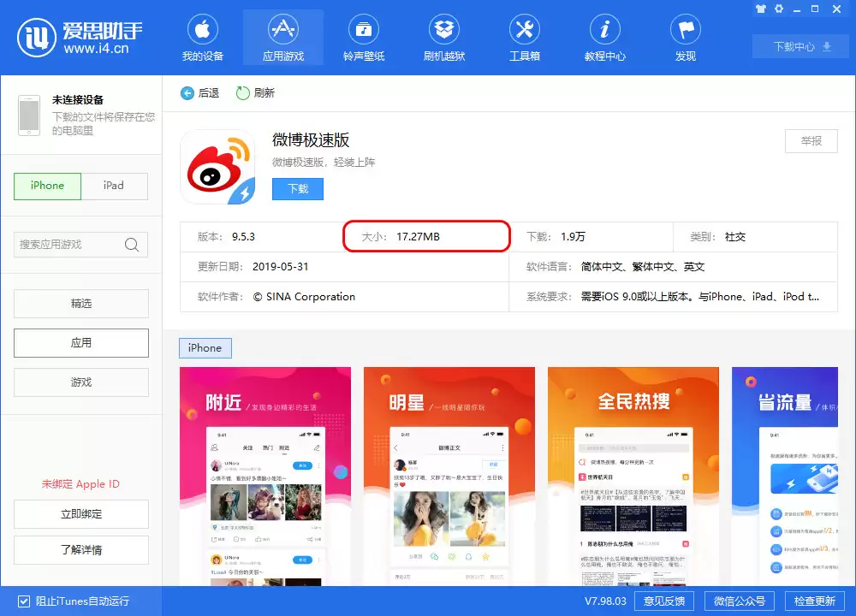Click the category value 社交
856x616 pixels.
coord(735,237)
